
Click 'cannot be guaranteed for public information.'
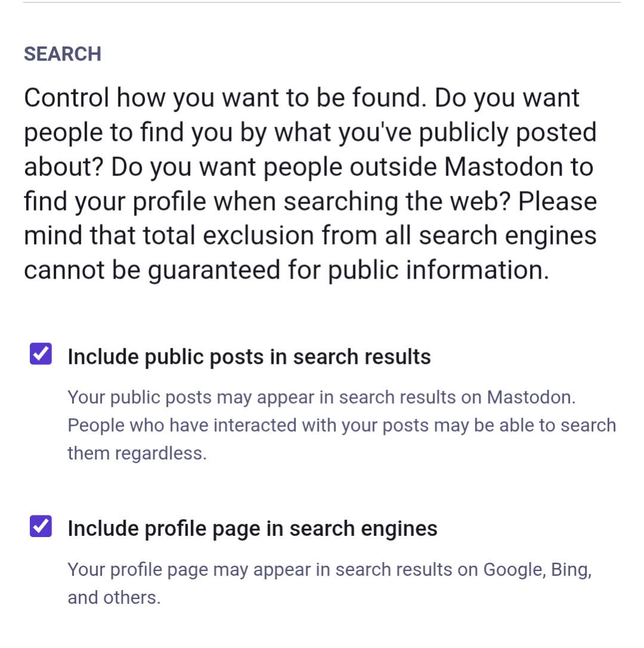[286, 270]
